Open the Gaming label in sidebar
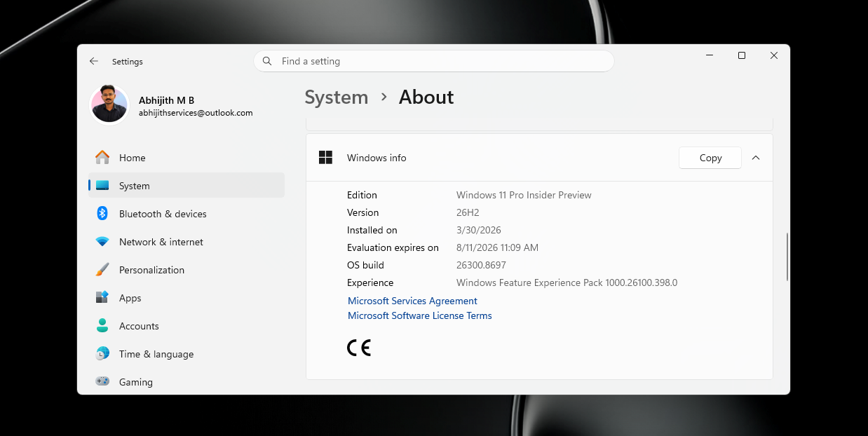The height and width of the screenshot is (436, 868). 136,382
